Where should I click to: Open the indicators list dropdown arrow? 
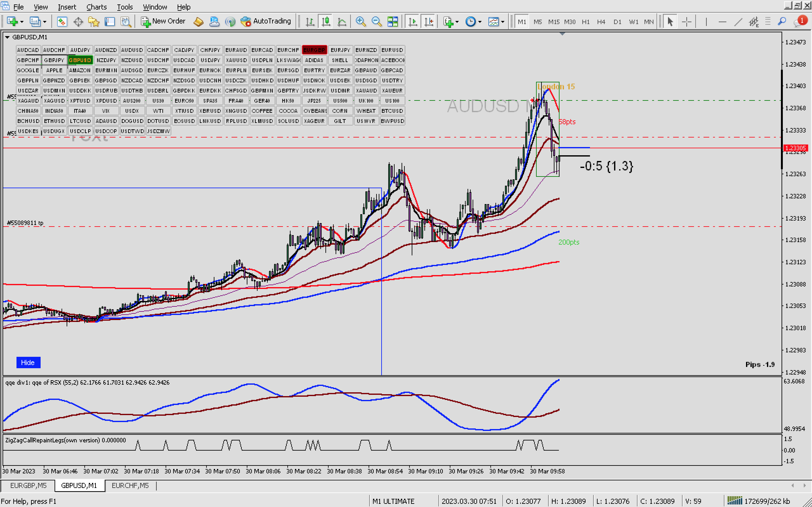(457, 22)
